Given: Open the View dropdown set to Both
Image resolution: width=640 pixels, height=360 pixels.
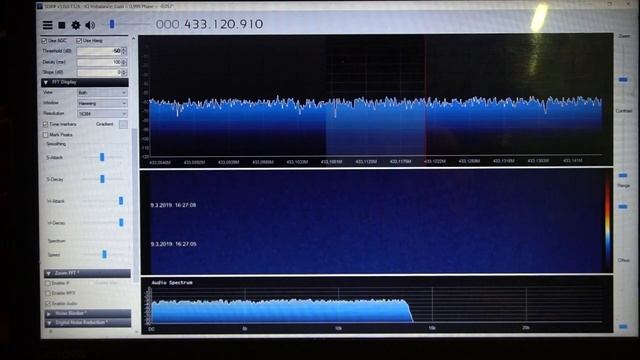Looking at the screenshot, I should tap(102, 93).
